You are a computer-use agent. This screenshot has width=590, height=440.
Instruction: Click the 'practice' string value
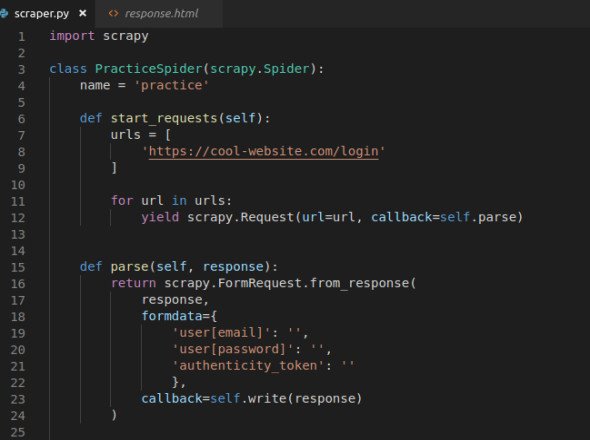[171, 85]
